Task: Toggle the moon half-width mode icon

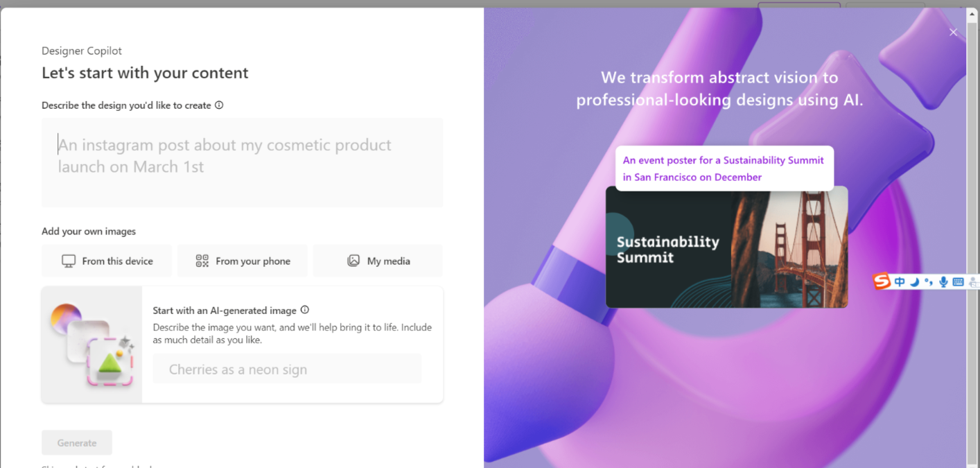Action: 914,281
